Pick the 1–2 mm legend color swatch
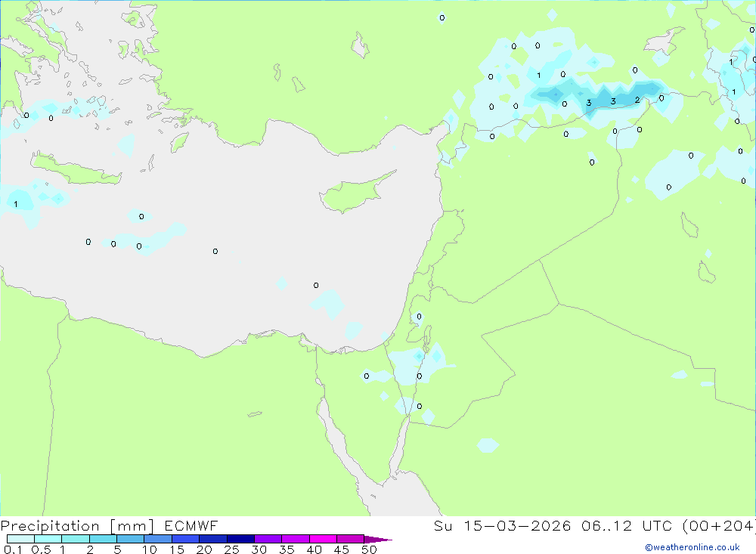This screenshot has height=554, width=756. point(75,539)
